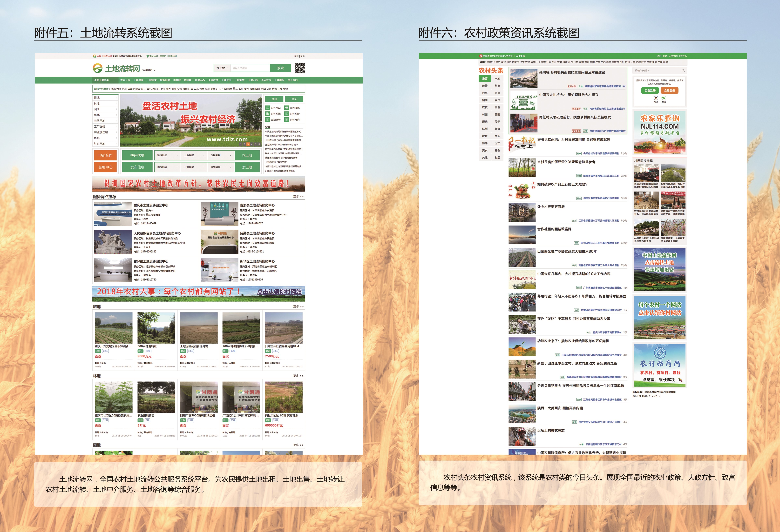Select the 土地政策 nav menu item

(x=213, y=80)
